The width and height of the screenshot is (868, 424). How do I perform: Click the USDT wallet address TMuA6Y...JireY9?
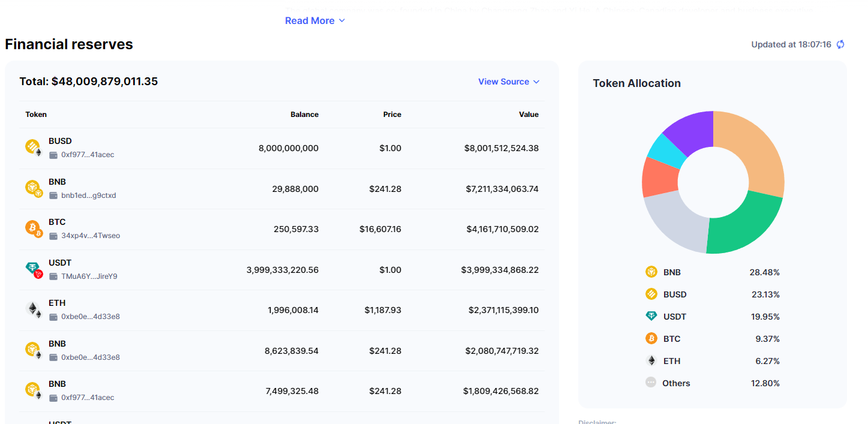tap(89, 276)
